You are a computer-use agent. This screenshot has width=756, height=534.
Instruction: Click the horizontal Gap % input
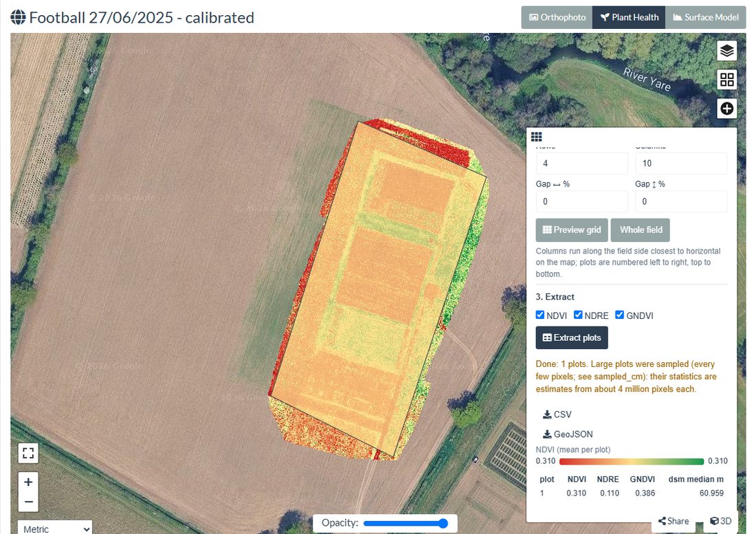(582, 201)
